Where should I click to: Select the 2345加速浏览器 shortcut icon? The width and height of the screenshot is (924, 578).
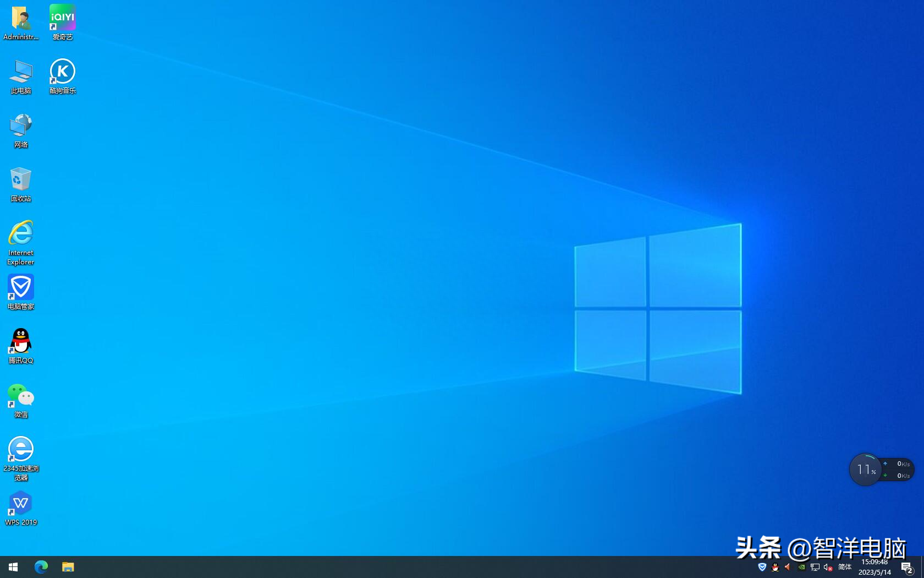tap(21, 458)
